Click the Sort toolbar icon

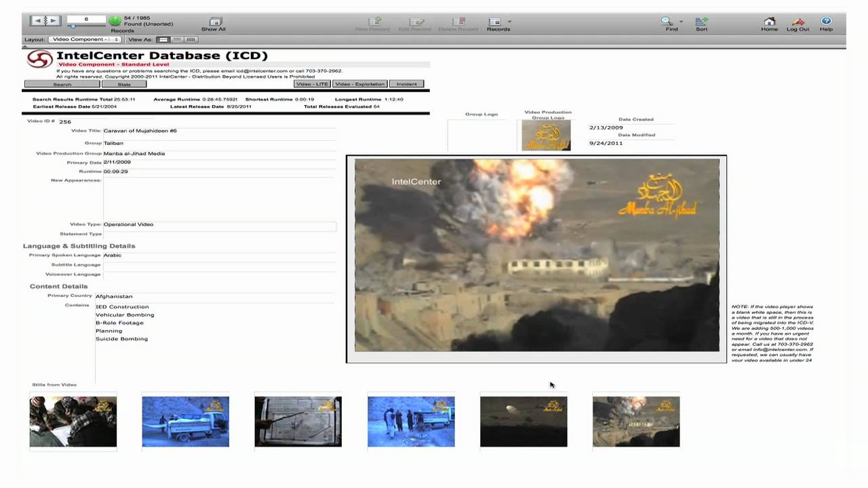(x=702, y=22)
